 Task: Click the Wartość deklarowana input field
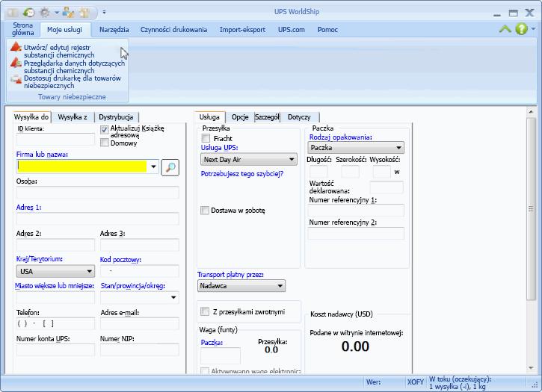point(387,187)
